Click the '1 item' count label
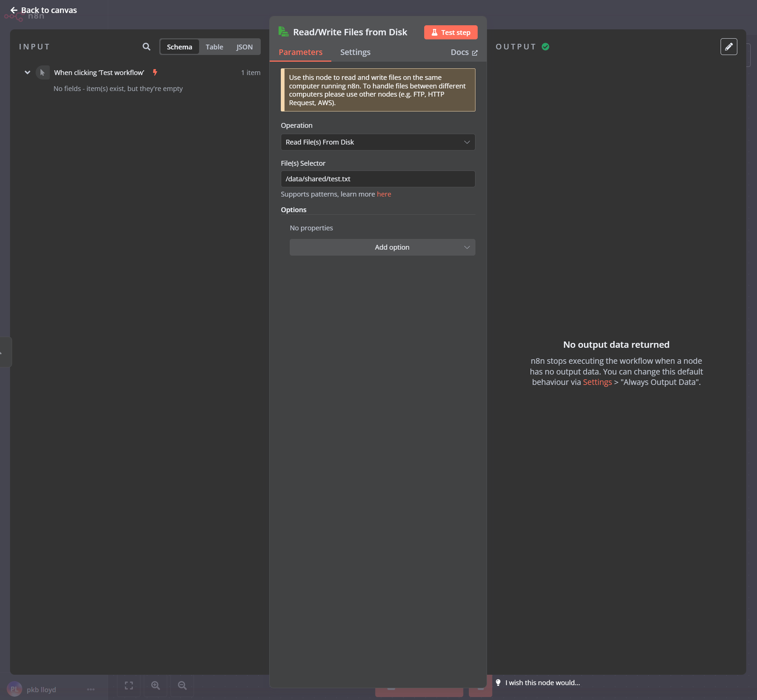This screenshot has width=757, height=700. click(251, 72)
